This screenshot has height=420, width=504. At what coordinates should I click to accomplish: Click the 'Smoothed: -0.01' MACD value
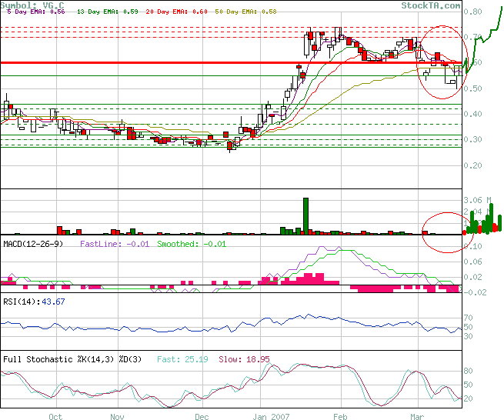[192, 244]
